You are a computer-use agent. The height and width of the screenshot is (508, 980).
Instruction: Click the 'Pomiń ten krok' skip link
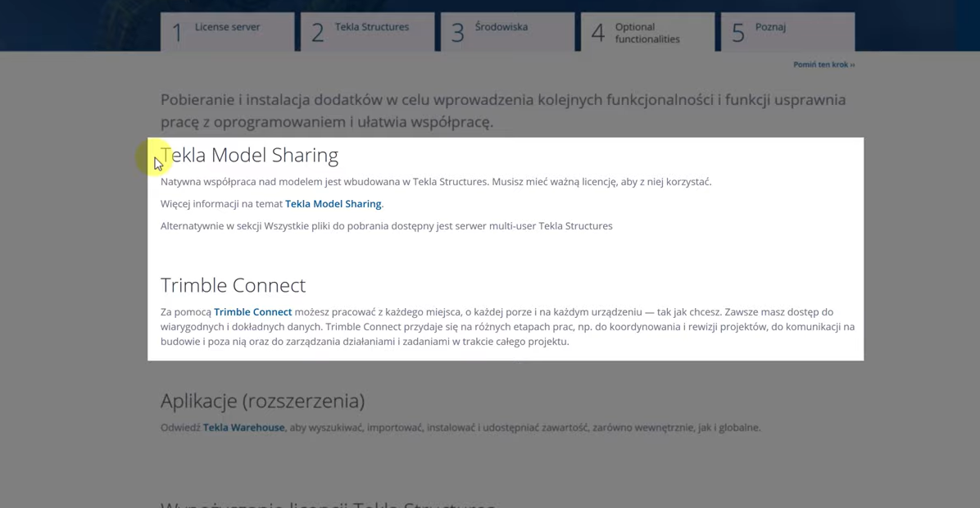pyautogui.click(x=823, y=64)
